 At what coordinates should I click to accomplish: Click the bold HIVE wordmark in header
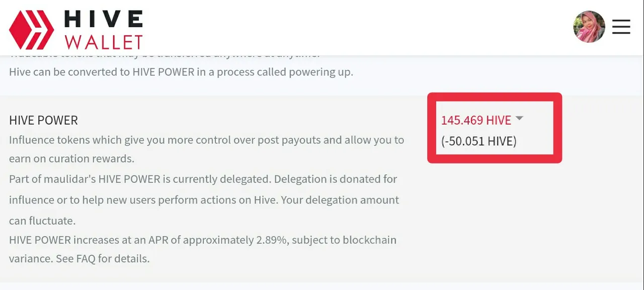click(104, 20)
